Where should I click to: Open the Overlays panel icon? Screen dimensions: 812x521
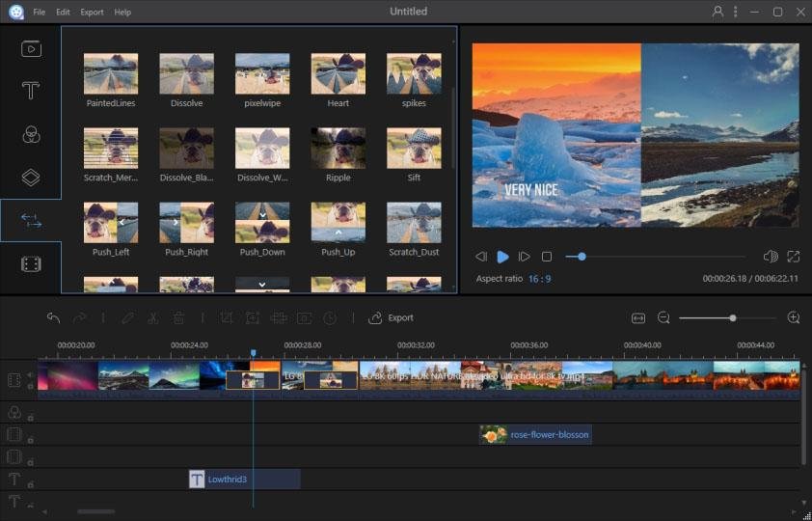[31, 178]
